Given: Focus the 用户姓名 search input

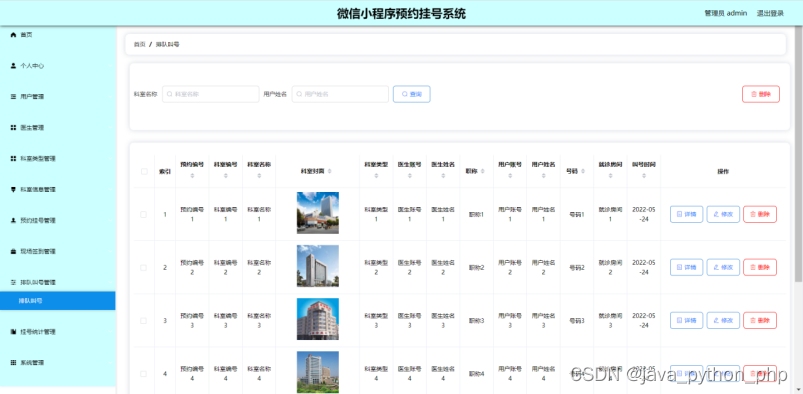Looking at the screenshot, I should coord(340,94).
